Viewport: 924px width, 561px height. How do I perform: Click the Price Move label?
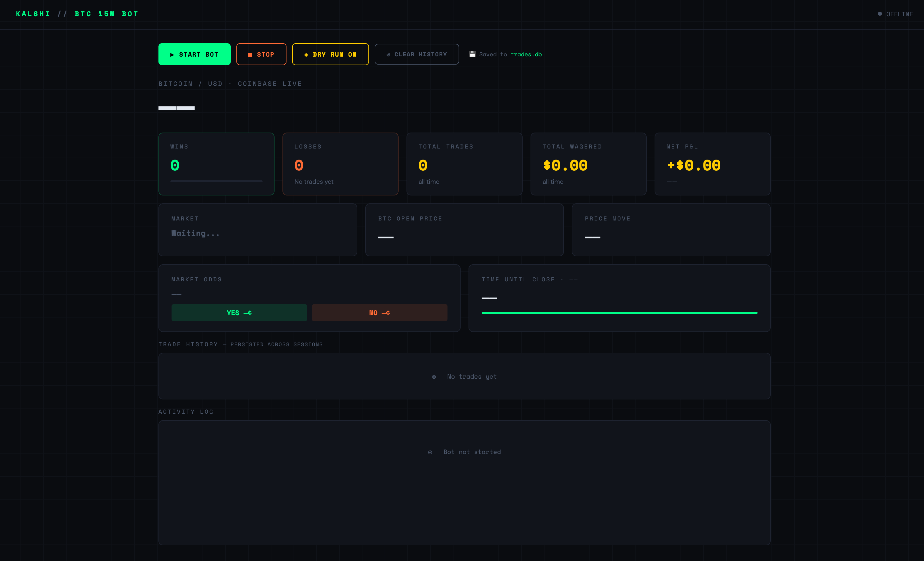607,218
